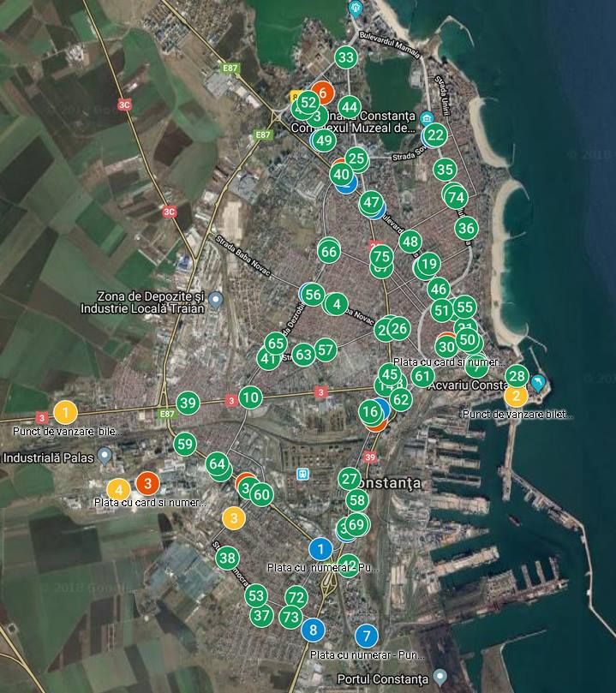
Task: Open the green marker numbered 66
Action: point(329,251)
